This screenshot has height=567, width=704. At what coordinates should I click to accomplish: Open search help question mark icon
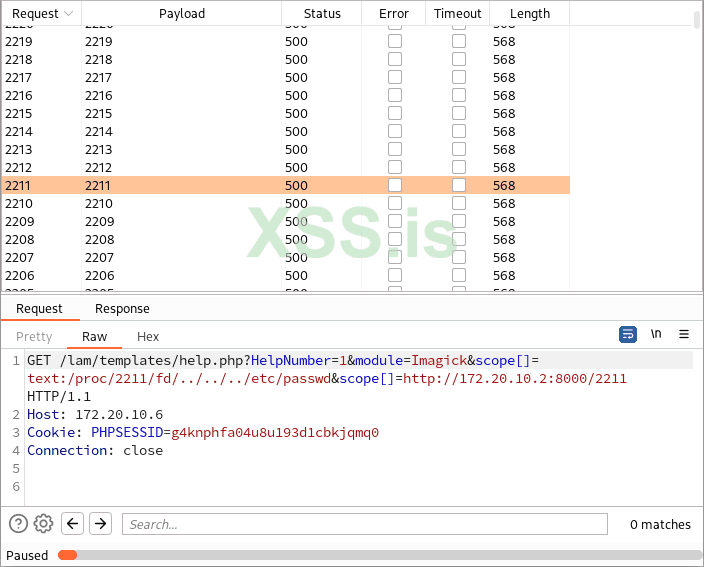point(18,524)
